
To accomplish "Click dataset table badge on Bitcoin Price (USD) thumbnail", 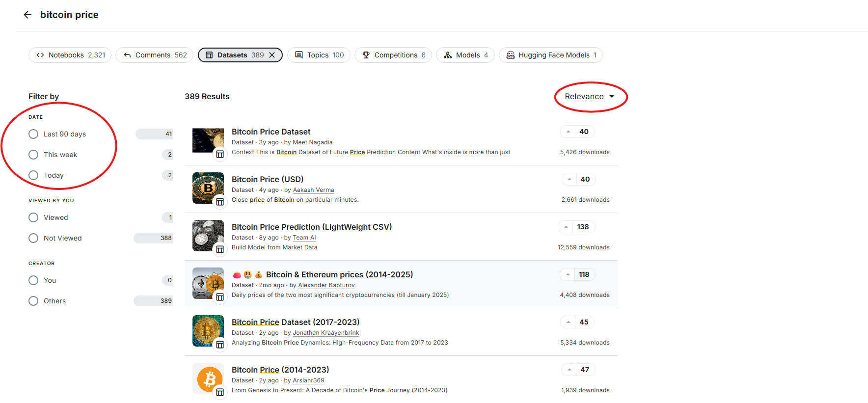I will (220, 202).
